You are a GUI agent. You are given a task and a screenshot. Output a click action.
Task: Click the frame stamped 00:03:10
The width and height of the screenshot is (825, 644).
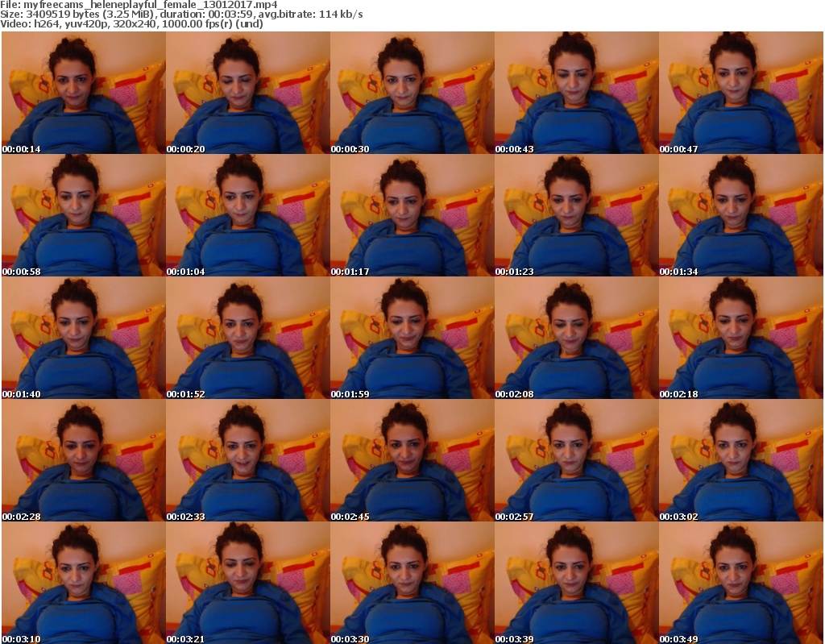[84, 583]
